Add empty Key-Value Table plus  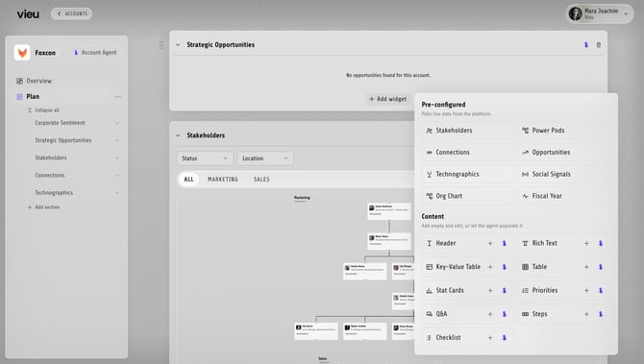490,267
